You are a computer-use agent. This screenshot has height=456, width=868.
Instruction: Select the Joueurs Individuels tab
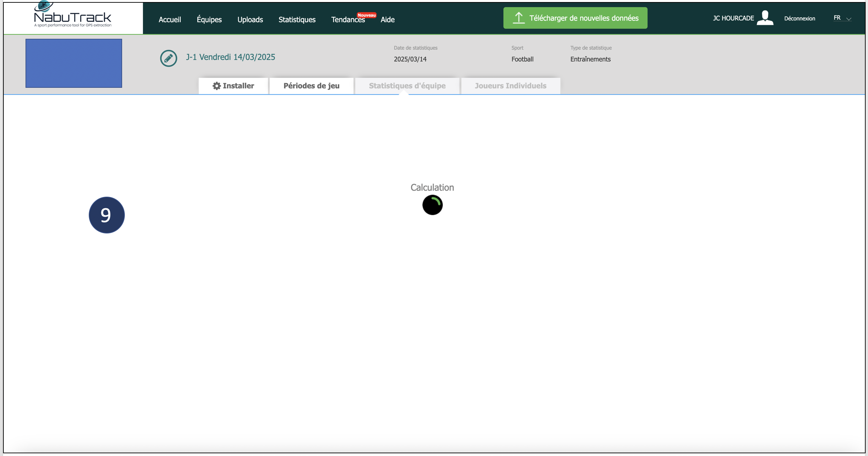tap(510, 86)
